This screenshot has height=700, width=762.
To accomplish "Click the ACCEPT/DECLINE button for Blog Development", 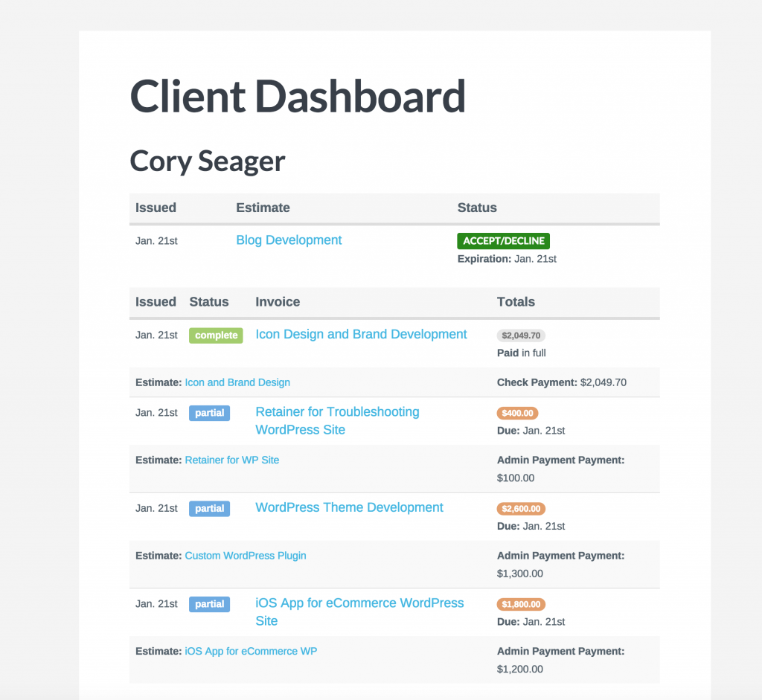I will tap(503, 240).
